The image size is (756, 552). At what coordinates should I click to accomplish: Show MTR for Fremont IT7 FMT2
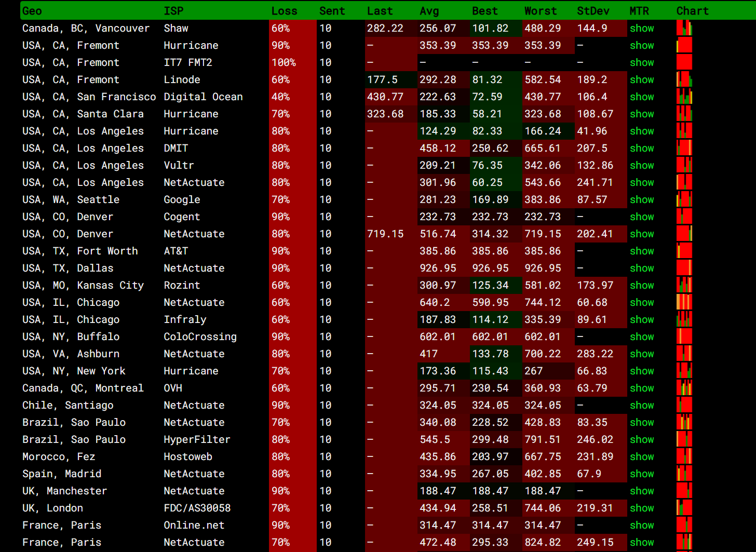(642, 62)
